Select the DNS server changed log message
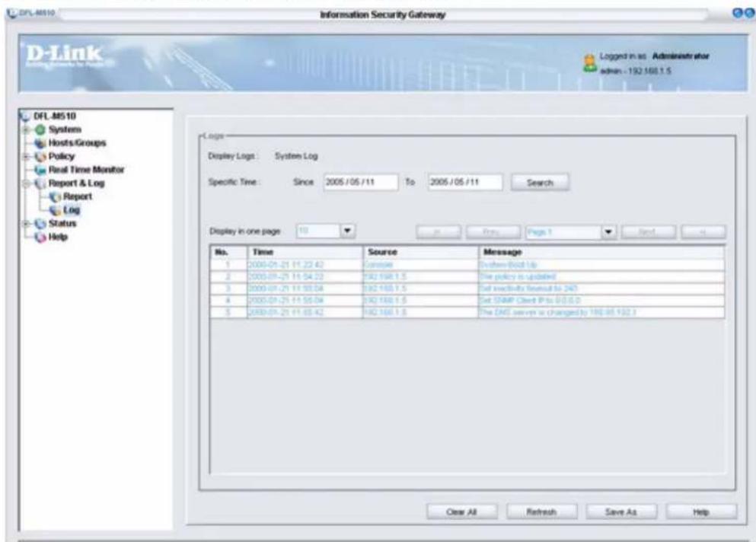 pyautogui.click(x=558, y=312)
